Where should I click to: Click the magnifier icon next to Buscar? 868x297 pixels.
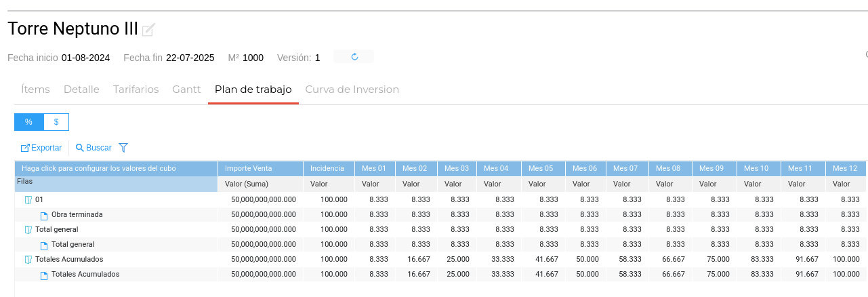[80, 148]
